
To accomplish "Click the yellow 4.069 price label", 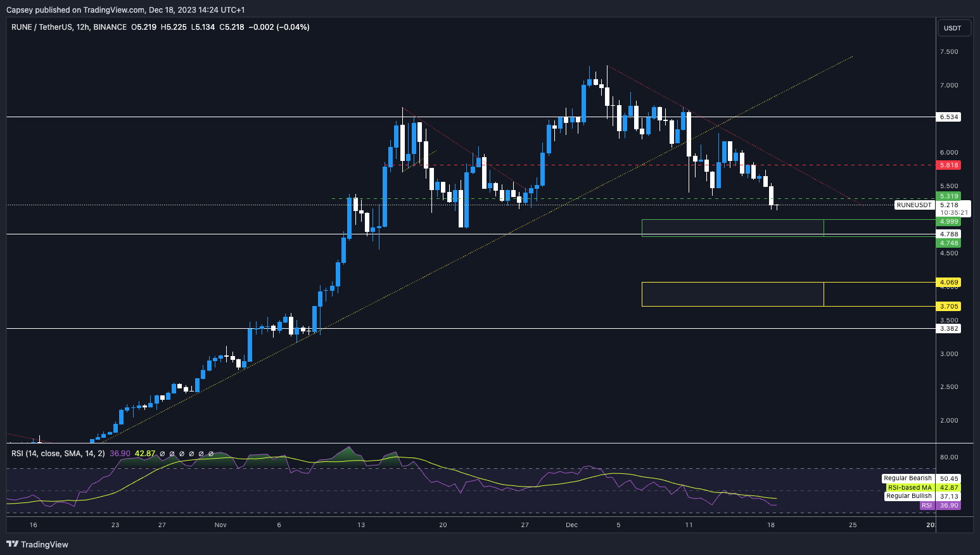I will (949, 283).
